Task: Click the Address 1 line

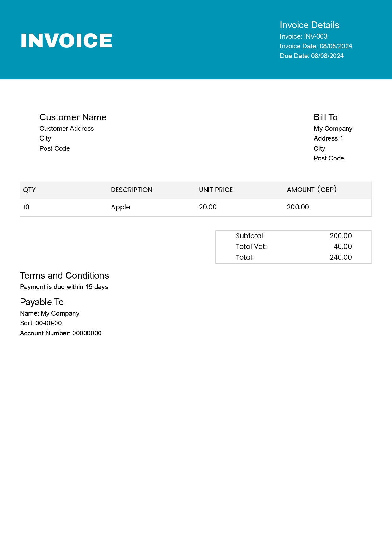Action: click(x=328, y=138)
